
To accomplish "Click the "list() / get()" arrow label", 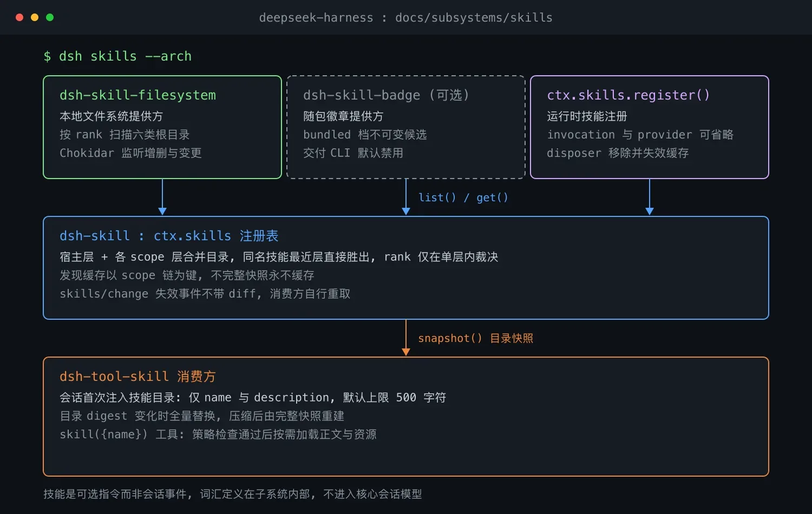I will (463, 197).
